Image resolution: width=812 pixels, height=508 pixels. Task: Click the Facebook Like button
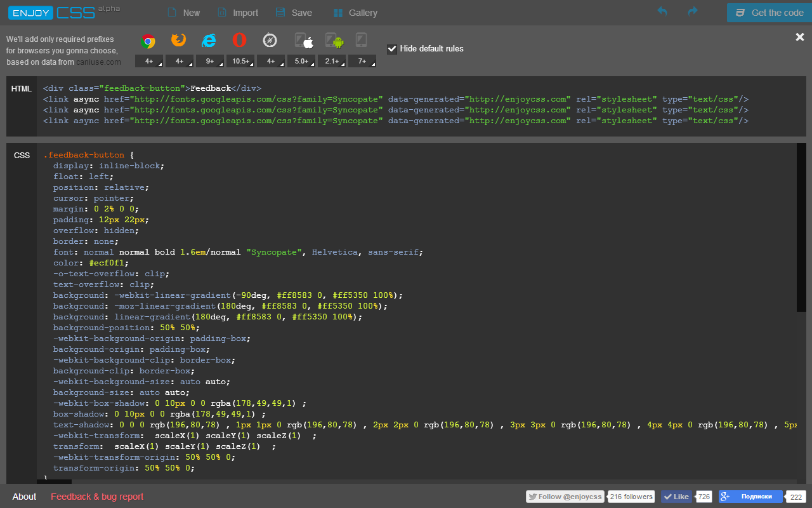pyautogui.click(x=676, y=497)
